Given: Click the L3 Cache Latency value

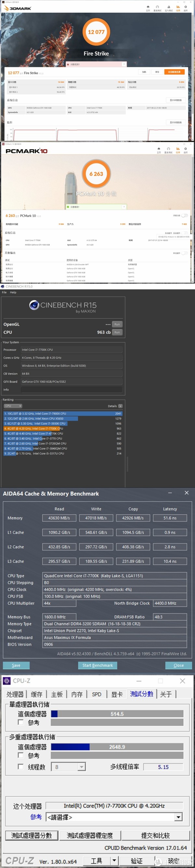Looking at the screenshot, I should coord(170,561).
